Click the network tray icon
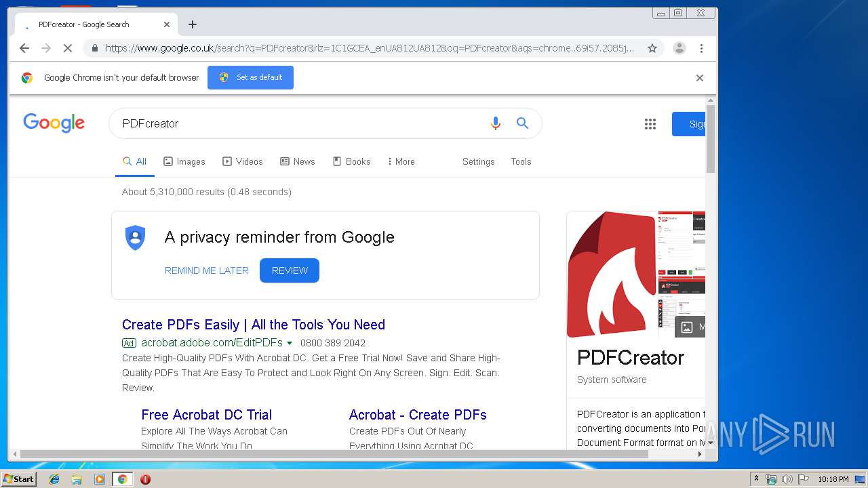The height and width of the screenshot is (488, 868). tap(771, 479)
